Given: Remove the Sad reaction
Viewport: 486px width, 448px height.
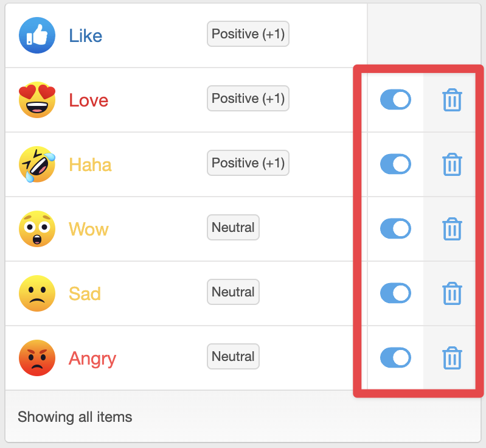Looking at the screenshot, I should pos(452,294).
